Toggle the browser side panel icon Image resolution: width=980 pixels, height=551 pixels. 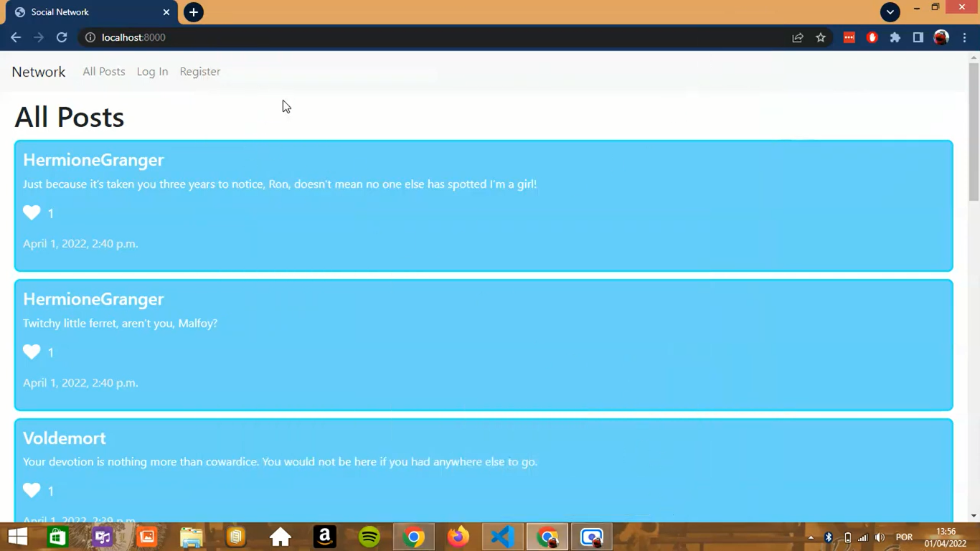[x=918, y=37]
